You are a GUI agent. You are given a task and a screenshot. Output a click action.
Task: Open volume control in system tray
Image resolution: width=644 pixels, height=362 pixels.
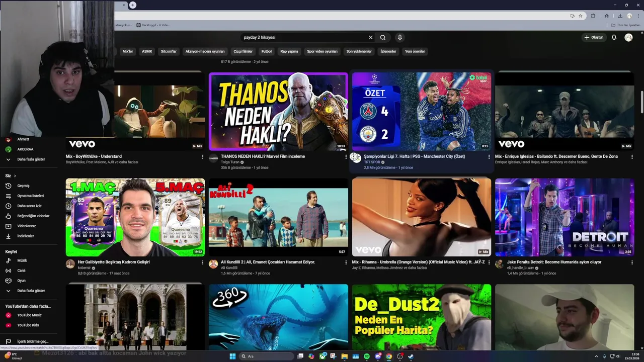(618, 356)
